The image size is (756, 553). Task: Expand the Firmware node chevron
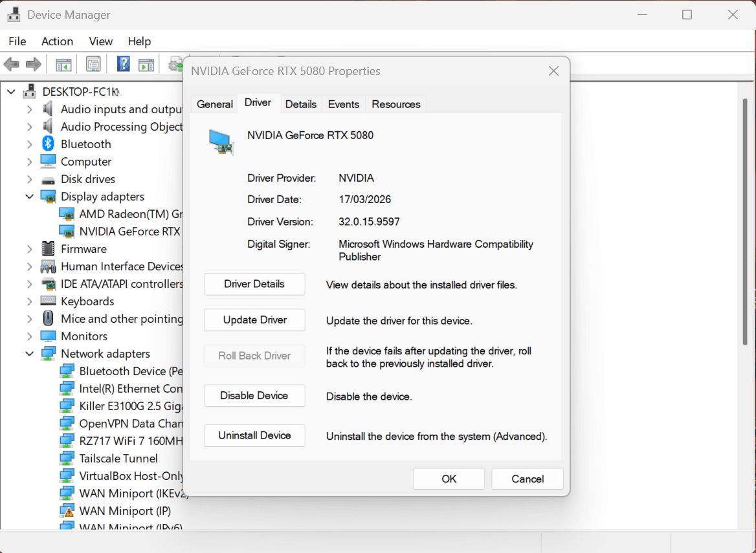point(29,249)
